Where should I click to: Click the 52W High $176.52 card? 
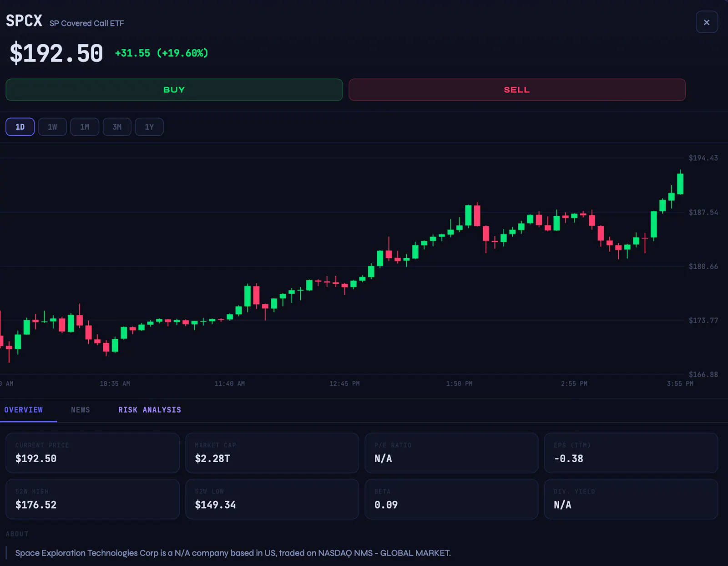pos(92,499)
